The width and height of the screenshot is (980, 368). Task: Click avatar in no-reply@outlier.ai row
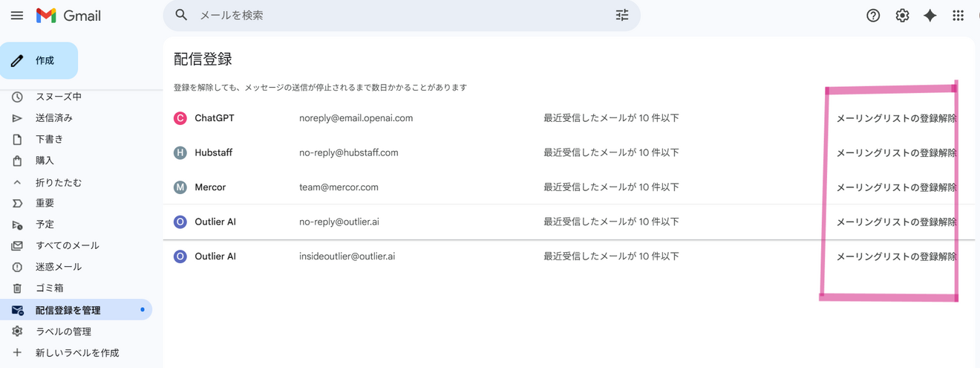[x=180, y=222]
